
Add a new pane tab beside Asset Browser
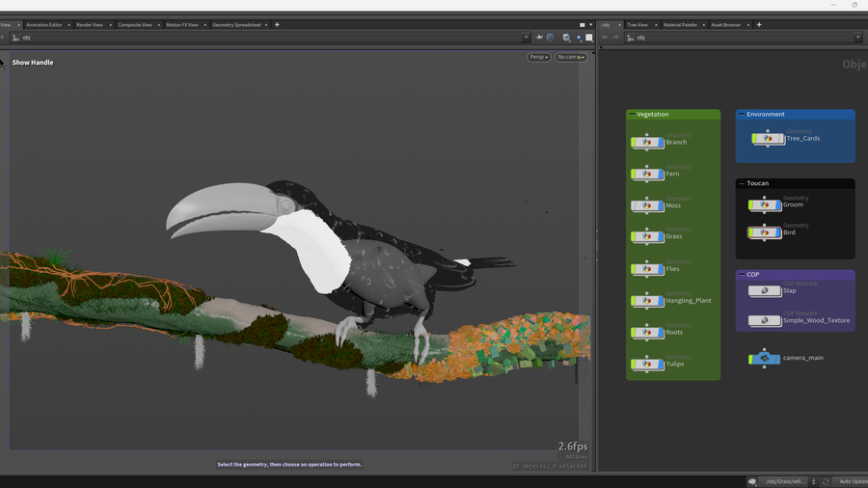[x=759, y=24]
